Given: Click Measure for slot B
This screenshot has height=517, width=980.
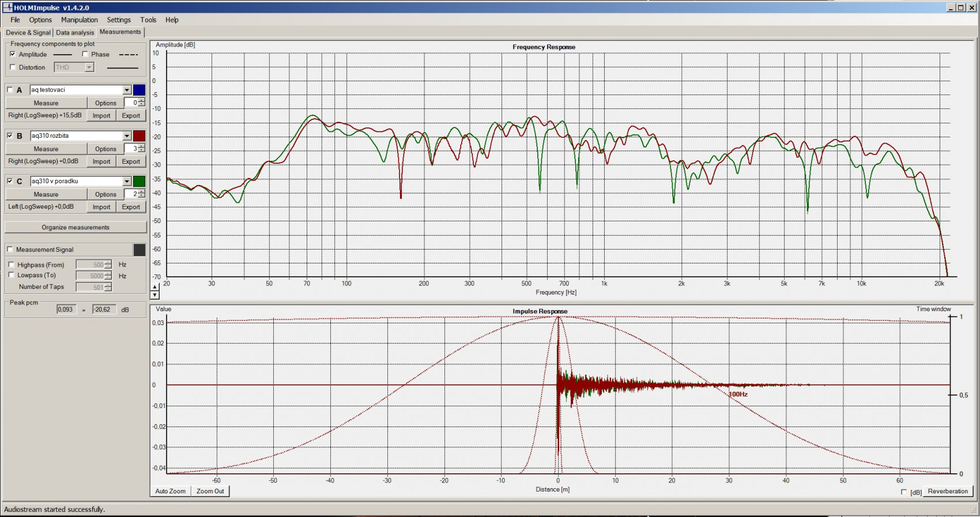Looking at the screenshot, I should tap(46, 149).
